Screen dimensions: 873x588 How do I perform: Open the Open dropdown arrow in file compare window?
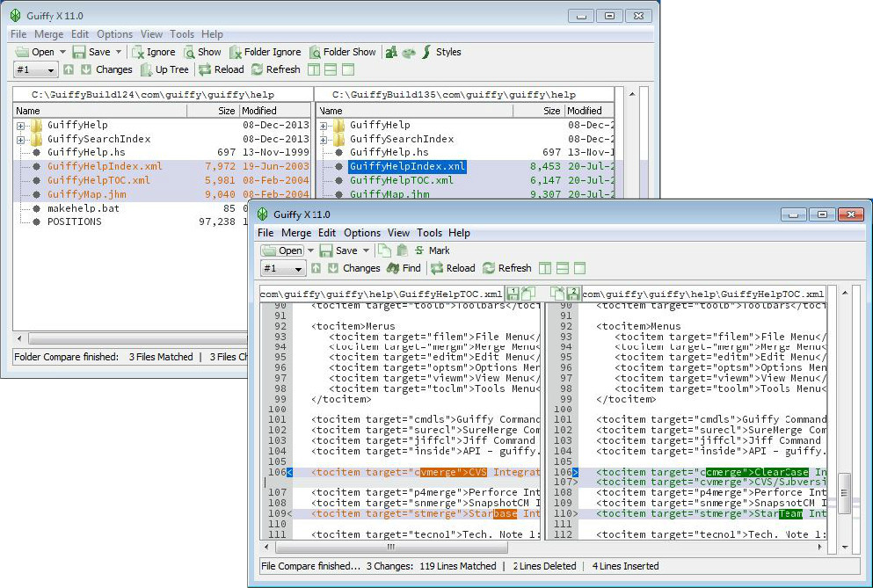click(310, 250)
